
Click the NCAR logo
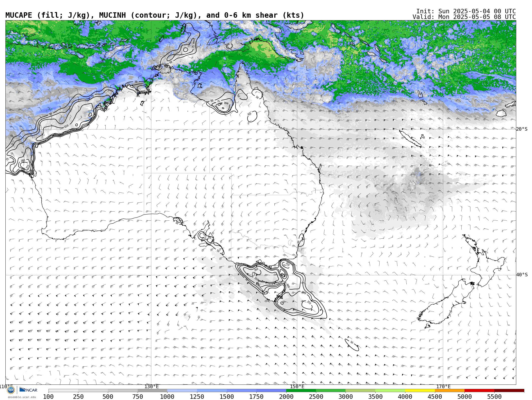(28, 390)
